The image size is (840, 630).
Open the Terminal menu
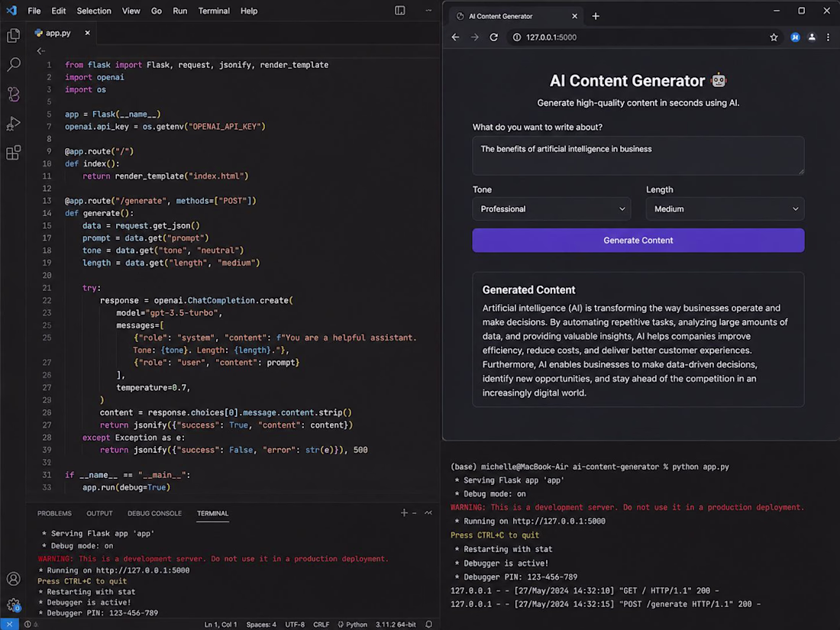(214, 11)
